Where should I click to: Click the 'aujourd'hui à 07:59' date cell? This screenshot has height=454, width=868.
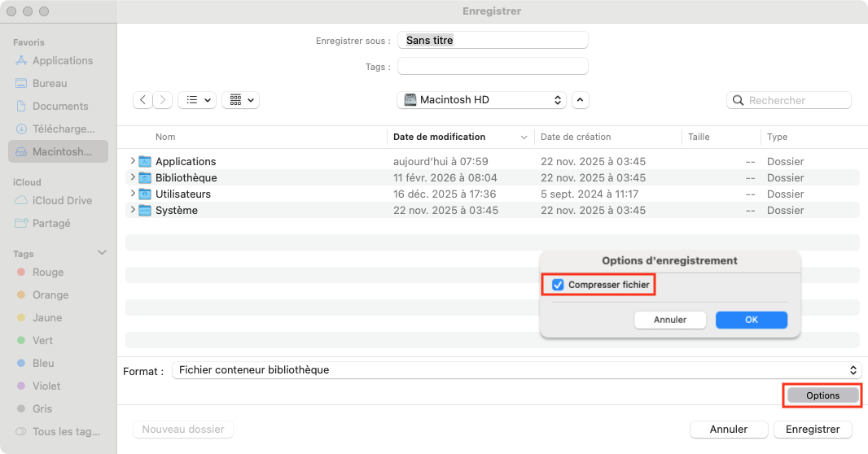coord(441,161)
